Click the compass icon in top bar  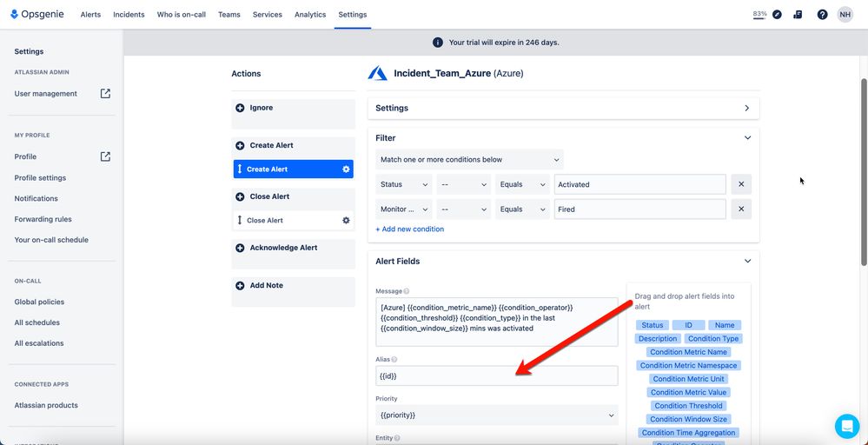777,15
